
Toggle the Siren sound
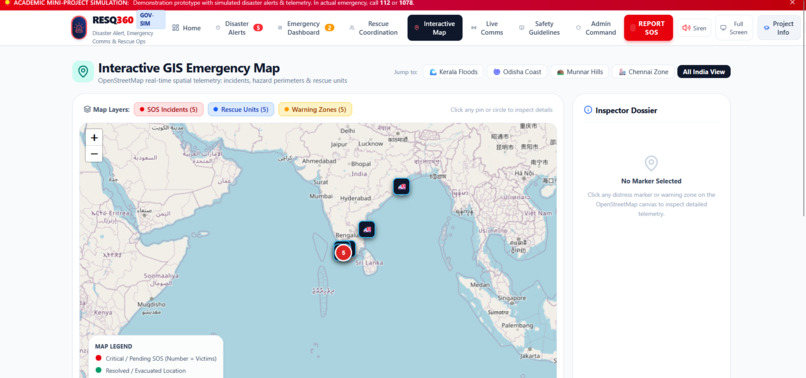694,28
